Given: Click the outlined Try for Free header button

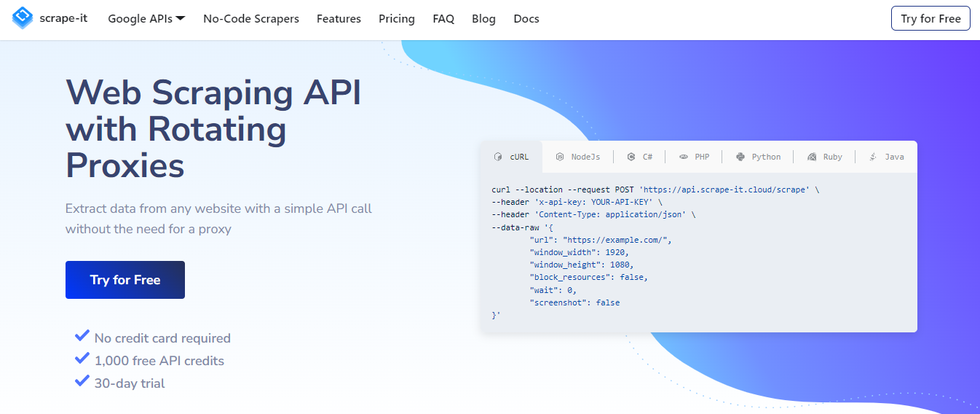Looking at the screenshot, I should coord(930,18).
